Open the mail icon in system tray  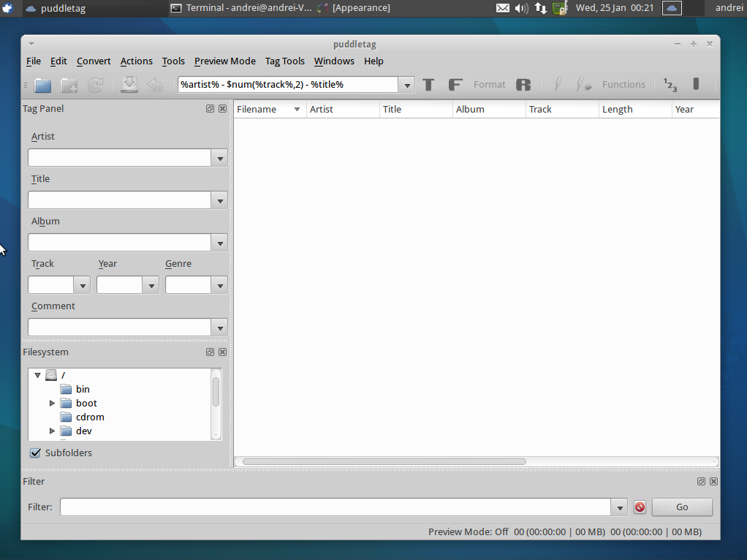(503, 8)
